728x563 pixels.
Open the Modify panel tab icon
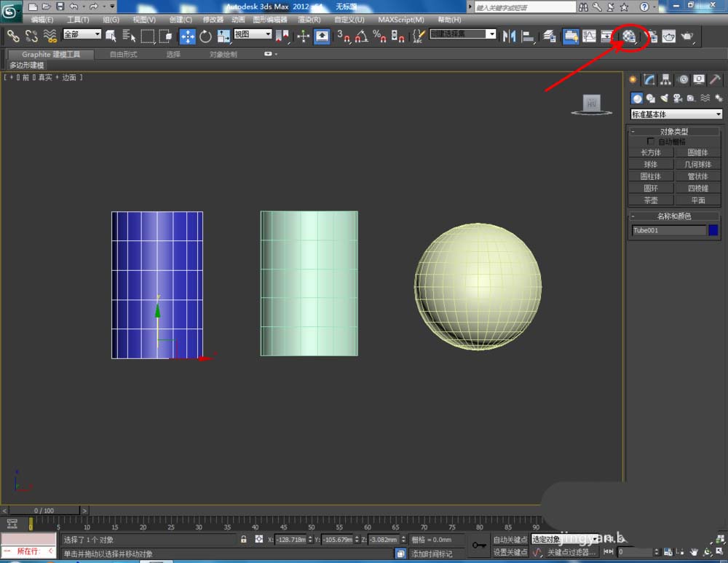[649, 80]
